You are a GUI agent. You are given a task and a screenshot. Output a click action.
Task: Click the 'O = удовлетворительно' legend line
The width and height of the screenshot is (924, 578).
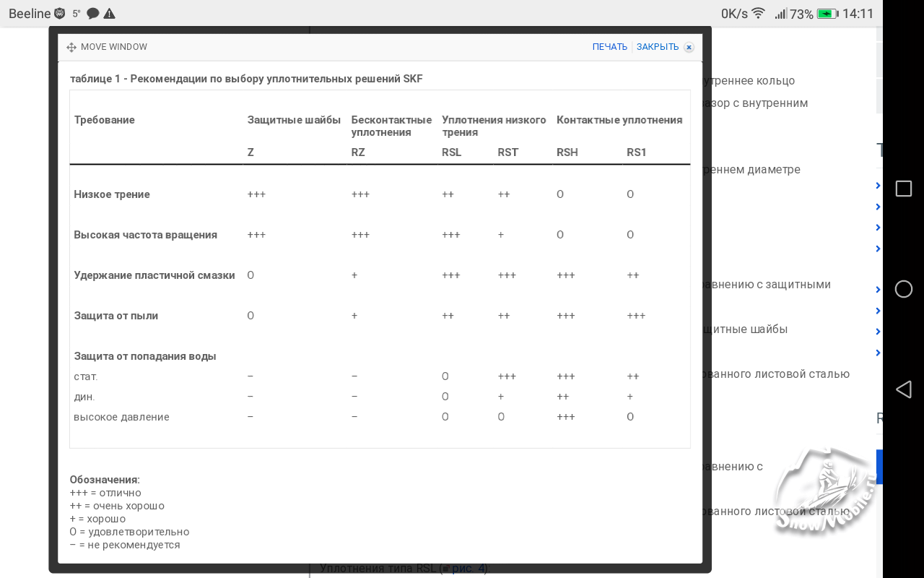(x=129, y=532)
